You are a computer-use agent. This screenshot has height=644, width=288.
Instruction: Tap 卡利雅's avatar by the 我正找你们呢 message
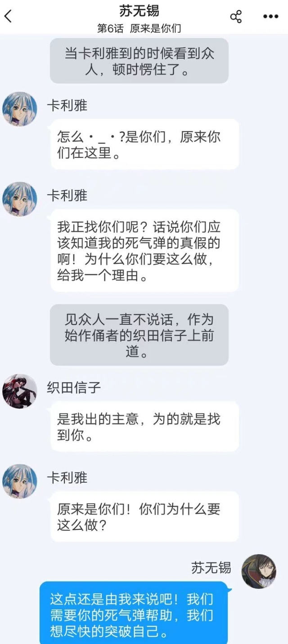20,199
